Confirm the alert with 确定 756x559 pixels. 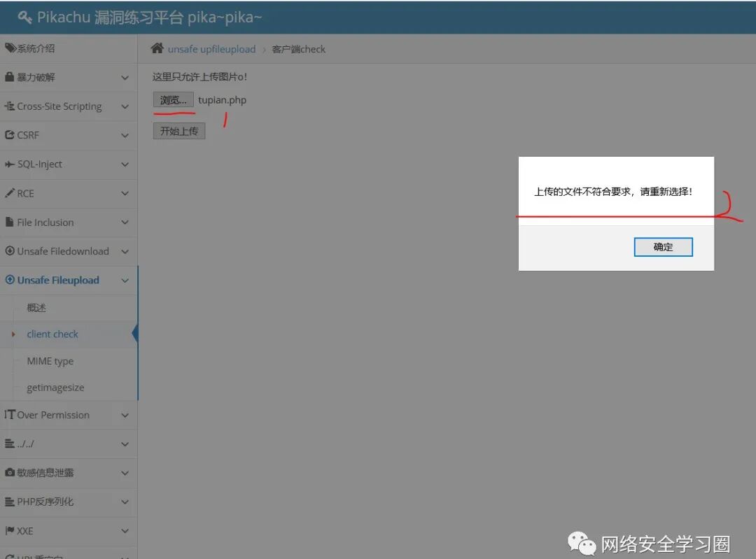663,247
